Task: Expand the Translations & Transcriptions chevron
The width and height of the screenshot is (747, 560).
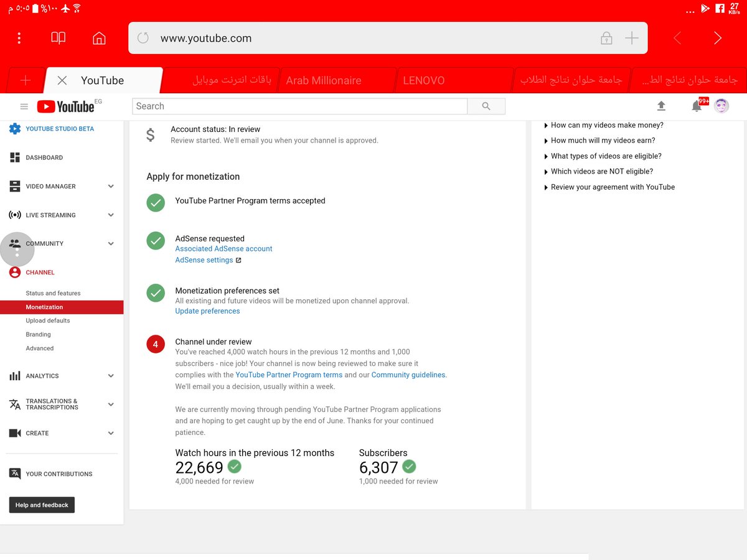Action: tap(111, 404)
